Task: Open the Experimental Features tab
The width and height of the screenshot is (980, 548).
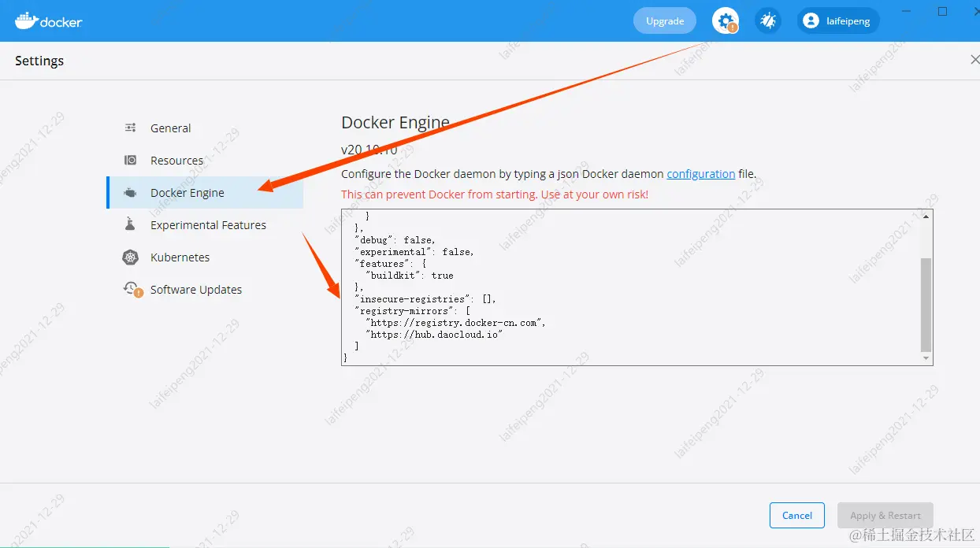Action: click(205, 225)
